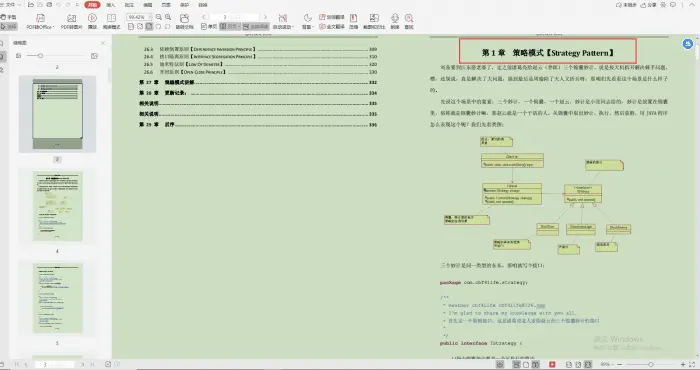Screen dimensions: 700x370
Task: Click the Save icon in quick access bar
Action: pos(40,5)
